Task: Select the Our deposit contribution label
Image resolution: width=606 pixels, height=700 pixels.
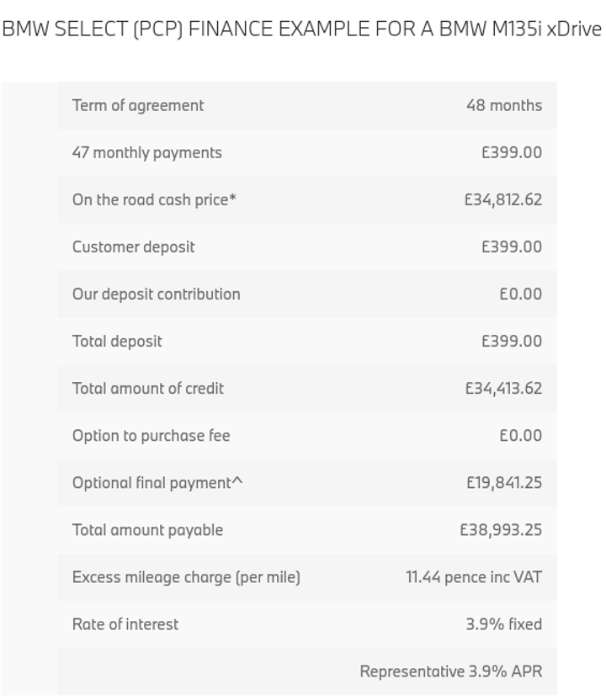Action: pos(157,294)
